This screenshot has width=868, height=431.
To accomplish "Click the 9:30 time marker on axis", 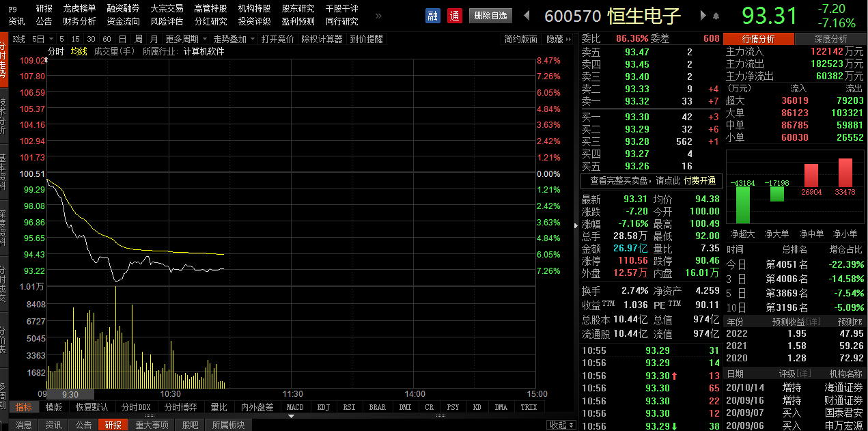I will coord(70,394).
